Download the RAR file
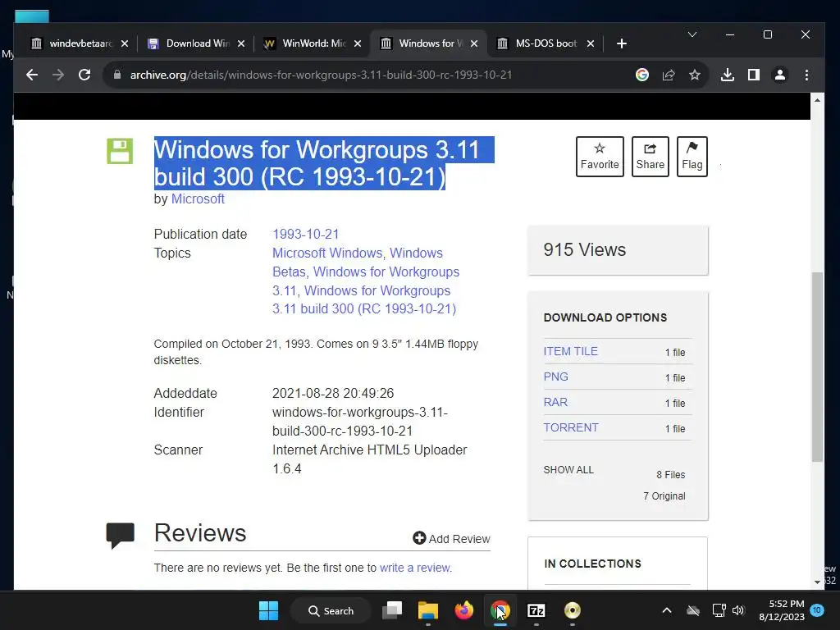 [555, 402]
